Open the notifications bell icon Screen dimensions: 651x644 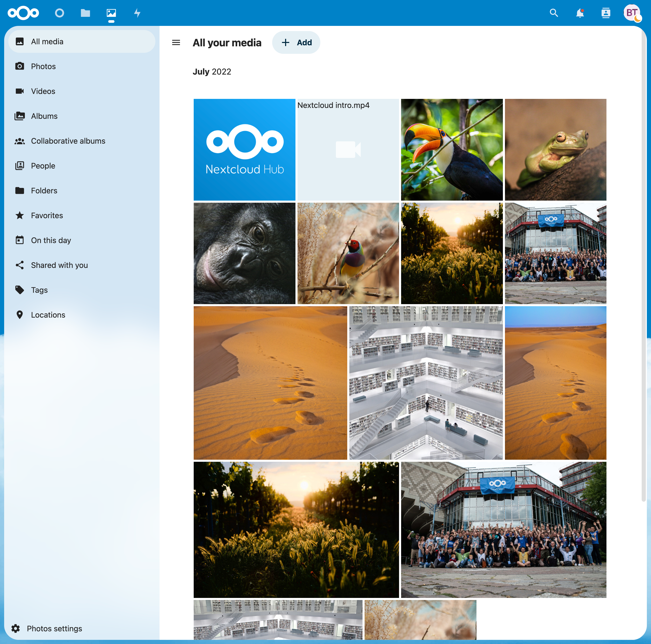pos(580,13)
